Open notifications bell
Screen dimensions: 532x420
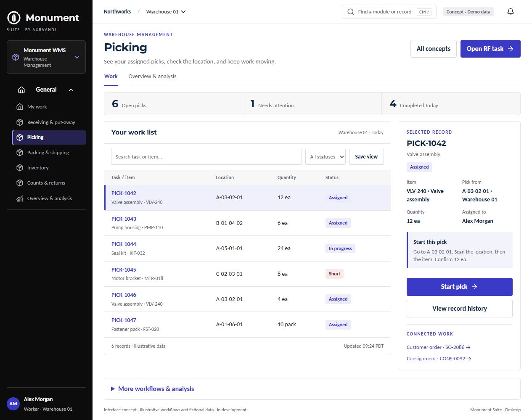[x=511, y=12]
